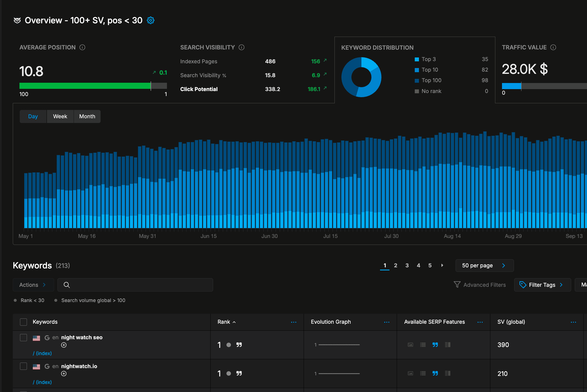Click the Nightwatch logo icon beside Overview title
587x392 pixels.
[17, 20]
